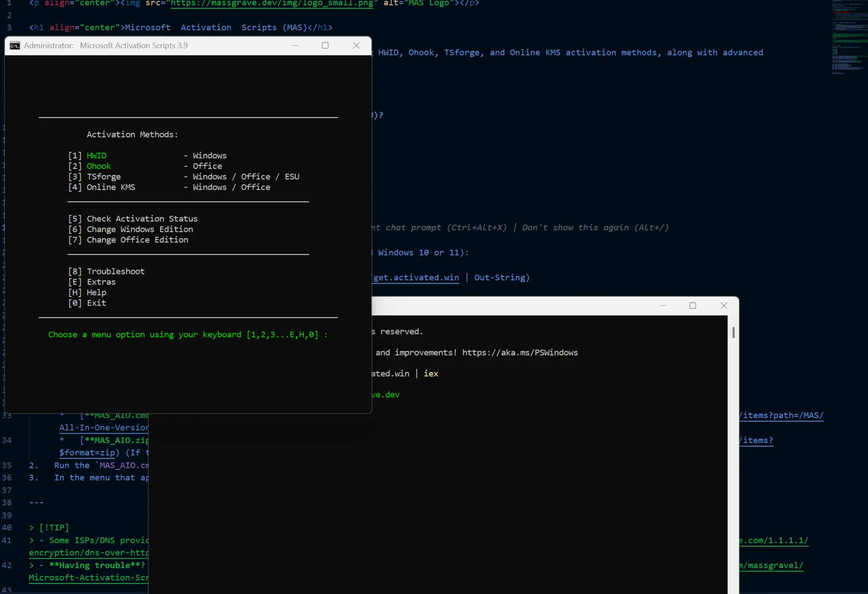Open the get.activated.win link

[x=416, y=278]
